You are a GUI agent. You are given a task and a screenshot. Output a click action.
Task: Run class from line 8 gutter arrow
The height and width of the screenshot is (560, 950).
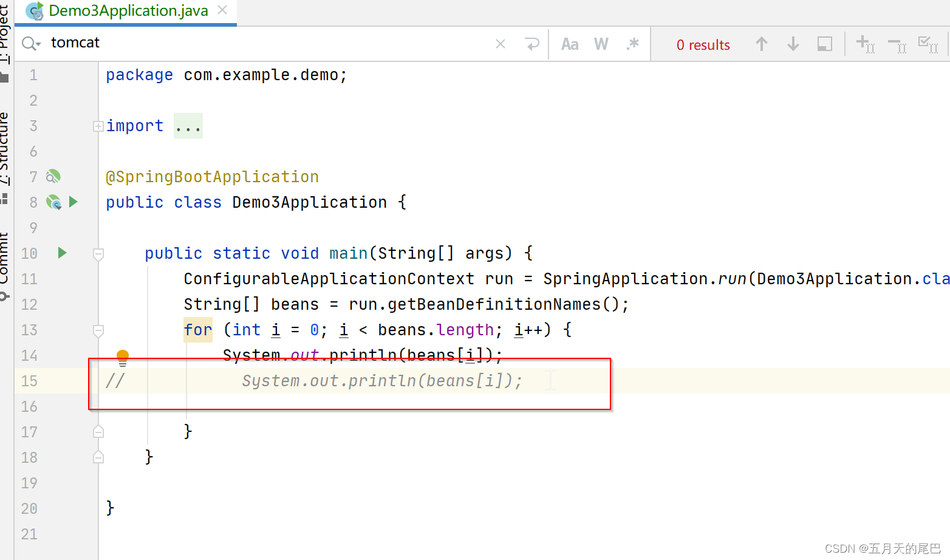click(x=73, y=202)
